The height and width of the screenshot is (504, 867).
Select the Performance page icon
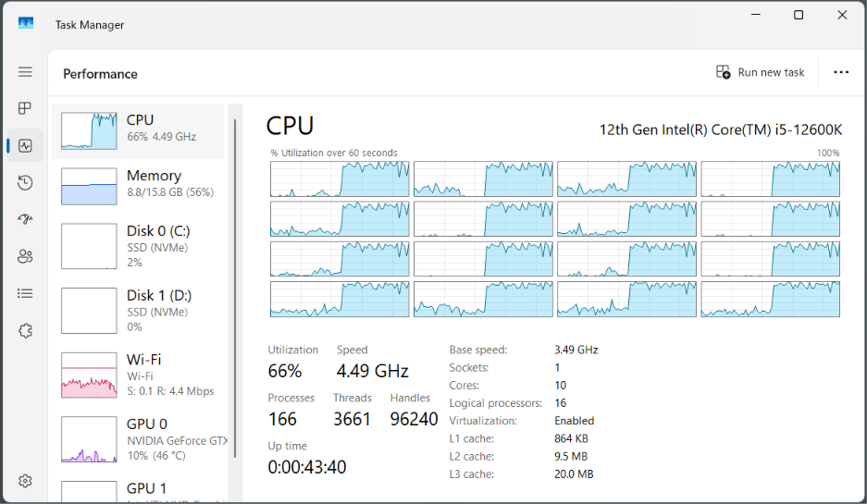(x=25, y=145)
